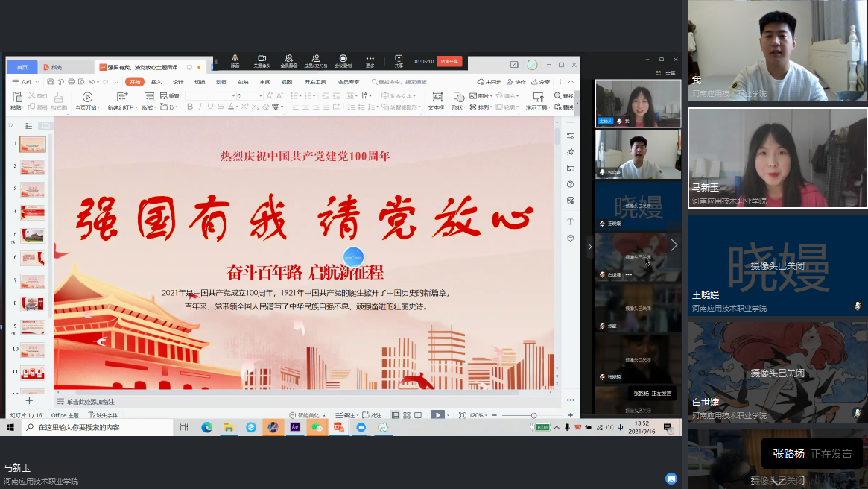868x489 pixels.
Task: Adjust the zoom slider in status bar
Action: pyautogui.click(x=533, y=415)
